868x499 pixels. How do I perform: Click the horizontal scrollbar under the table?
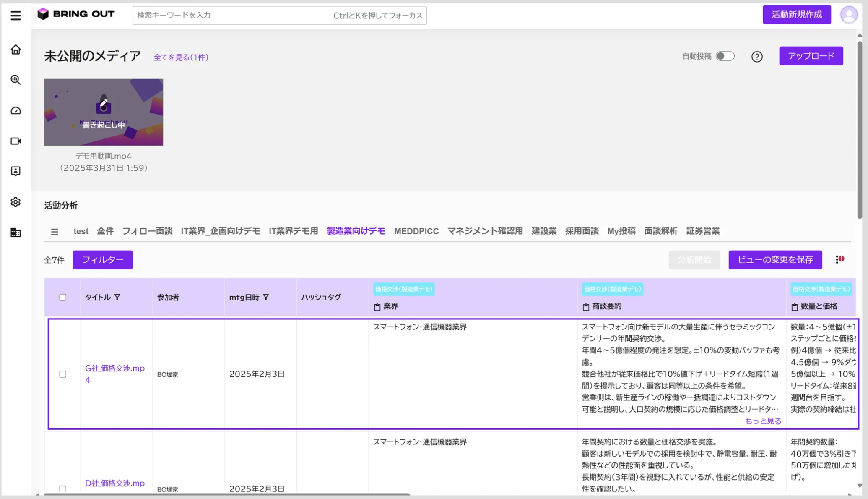[x=226, y=495]
